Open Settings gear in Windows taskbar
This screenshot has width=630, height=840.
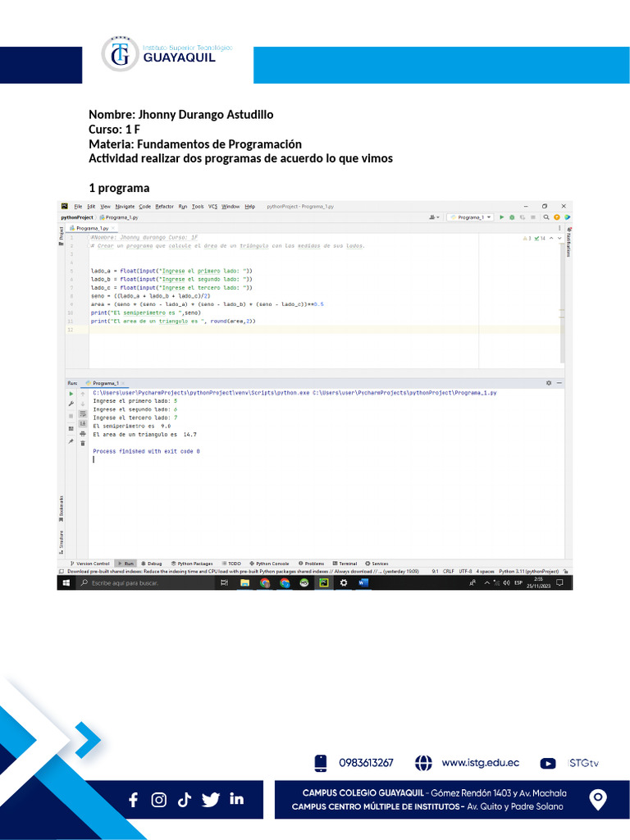point(344,583)
